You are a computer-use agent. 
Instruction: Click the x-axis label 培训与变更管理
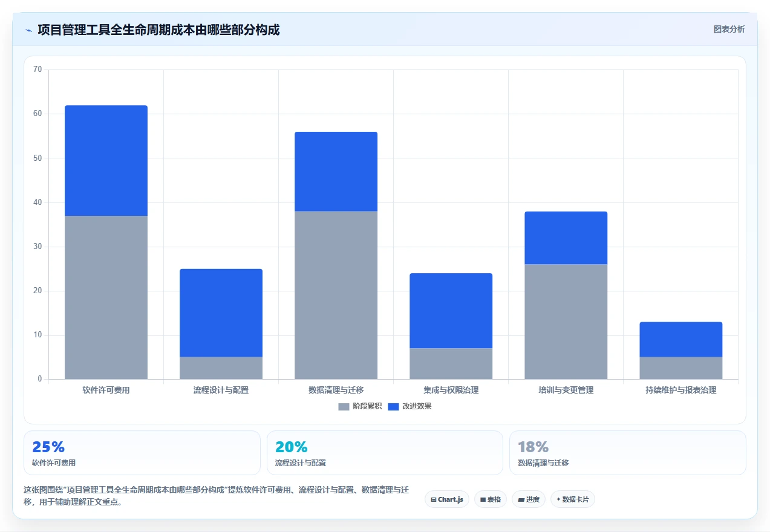pos(566,390)
